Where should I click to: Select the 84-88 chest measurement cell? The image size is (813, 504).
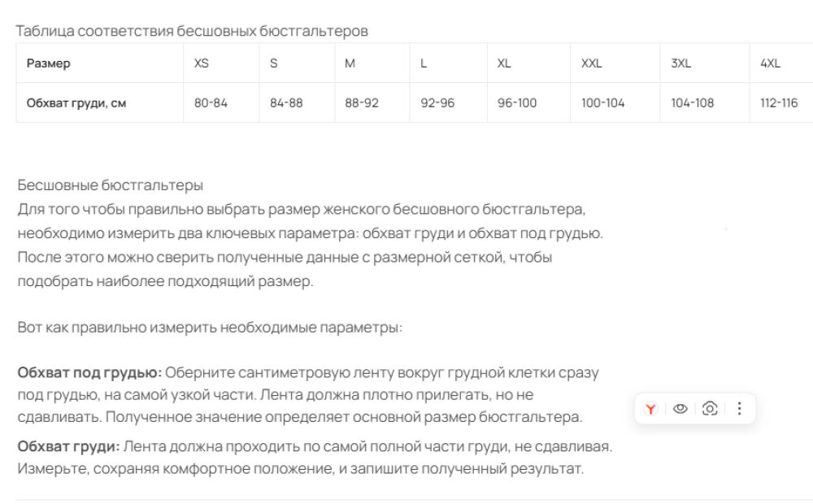coord(297,102)
